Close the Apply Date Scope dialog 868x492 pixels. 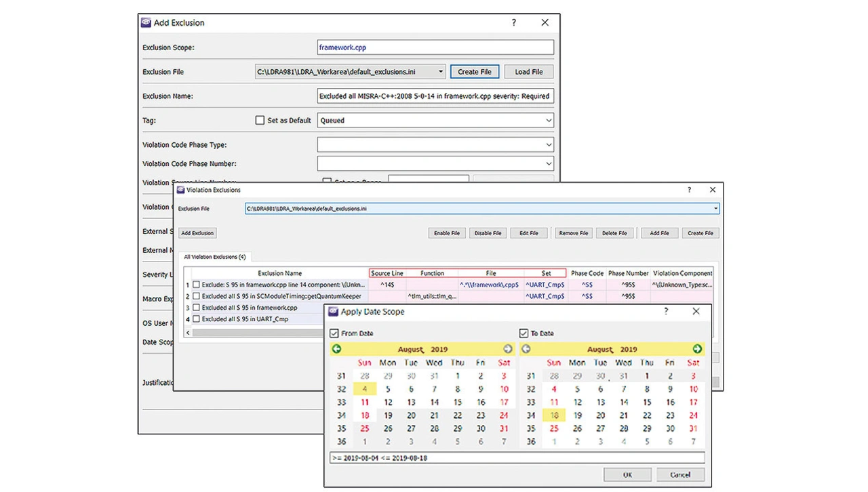coord(696,312)
